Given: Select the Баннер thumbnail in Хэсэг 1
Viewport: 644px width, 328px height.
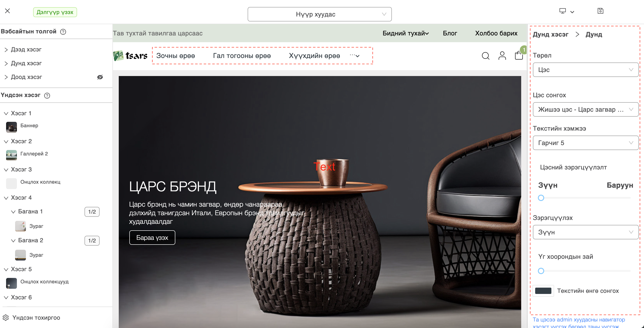Looking at the screenshot, I should tap(11, 127).
